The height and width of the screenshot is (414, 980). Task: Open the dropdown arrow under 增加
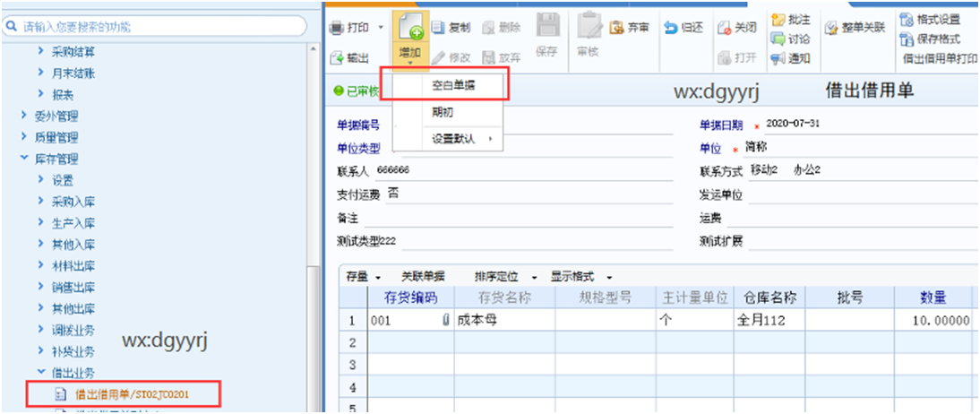point(410,63)
